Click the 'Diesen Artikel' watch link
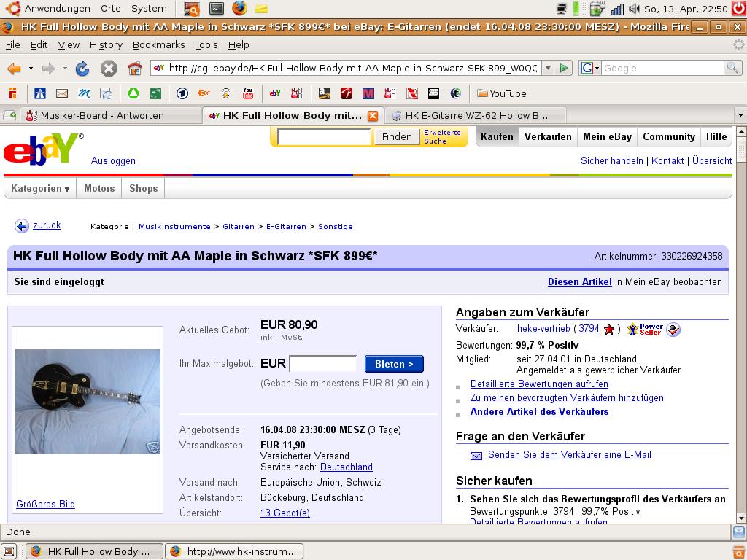747x560 pixels. click(x=580, y=282)
